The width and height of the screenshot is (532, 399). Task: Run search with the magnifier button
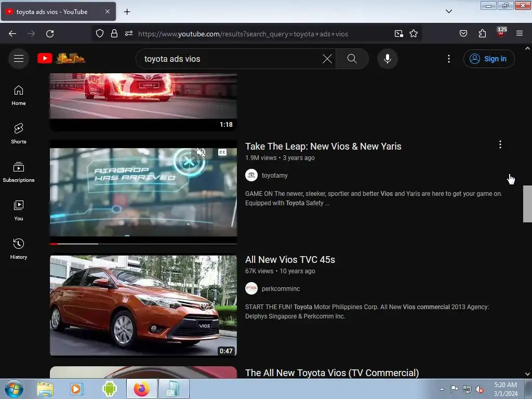(x=352, y=59)
